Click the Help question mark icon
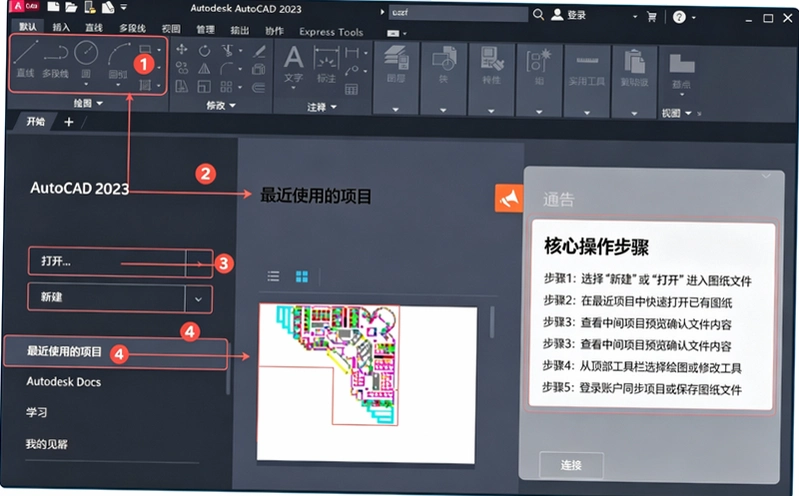Image resolution: width=799 pixels, height=496 pixels. click(679, 17)
